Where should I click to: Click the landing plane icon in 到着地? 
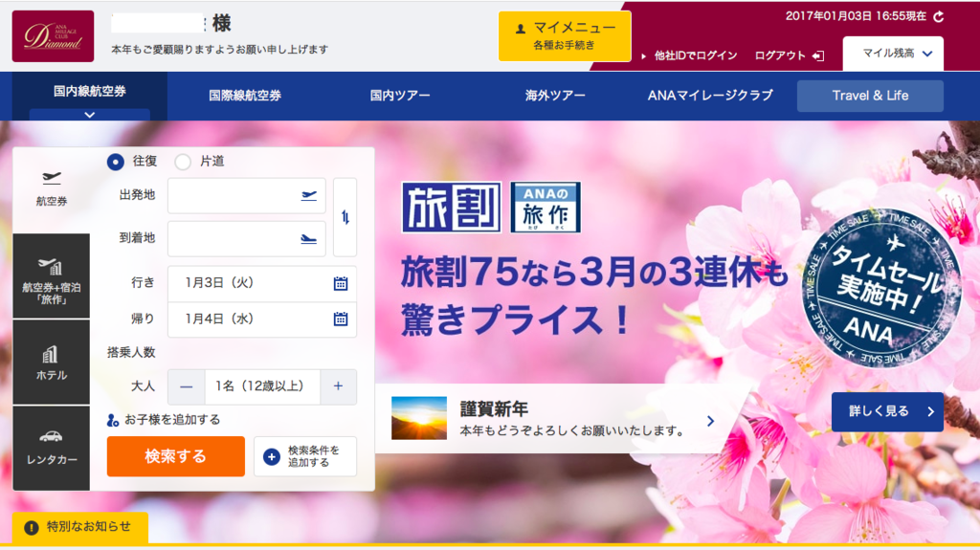pos(309,239)
